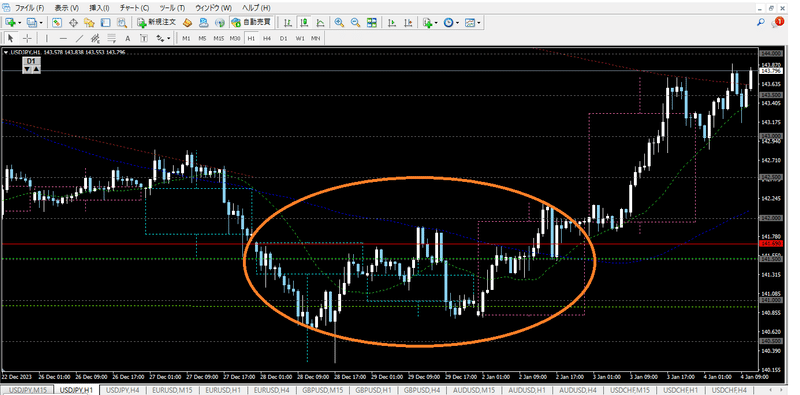
Task: Expand the new chart dropdown arrow
Action: coord(20,22)
